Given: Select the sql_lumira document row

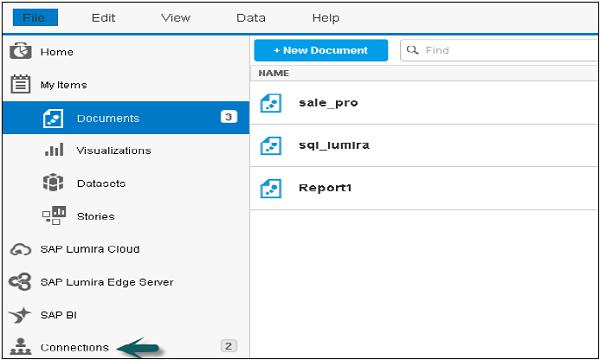Looking at the screenshot, I should [x=424, y=145].
